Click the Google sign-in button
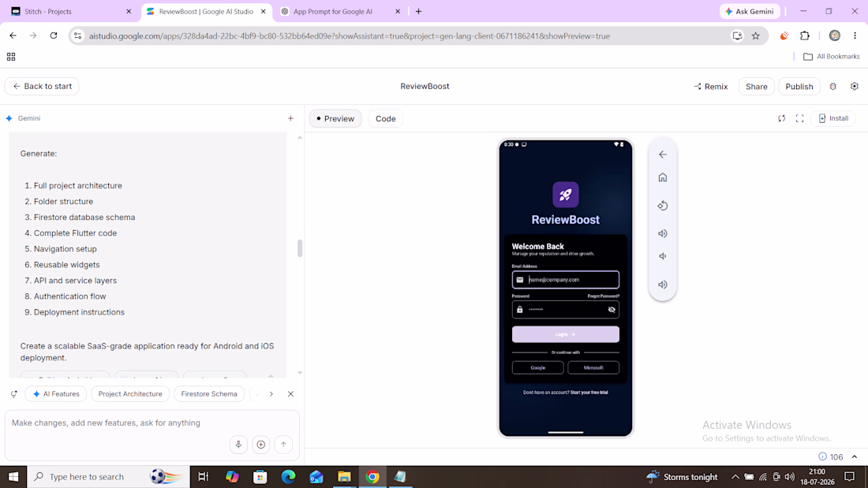 (537, 367)
